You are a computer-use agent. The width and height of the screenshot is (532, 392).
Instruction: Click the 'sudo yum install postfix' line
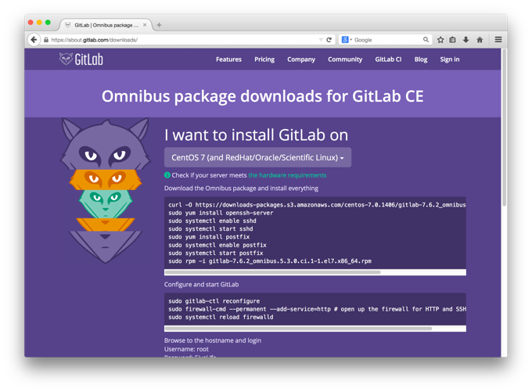click(209, 237)
